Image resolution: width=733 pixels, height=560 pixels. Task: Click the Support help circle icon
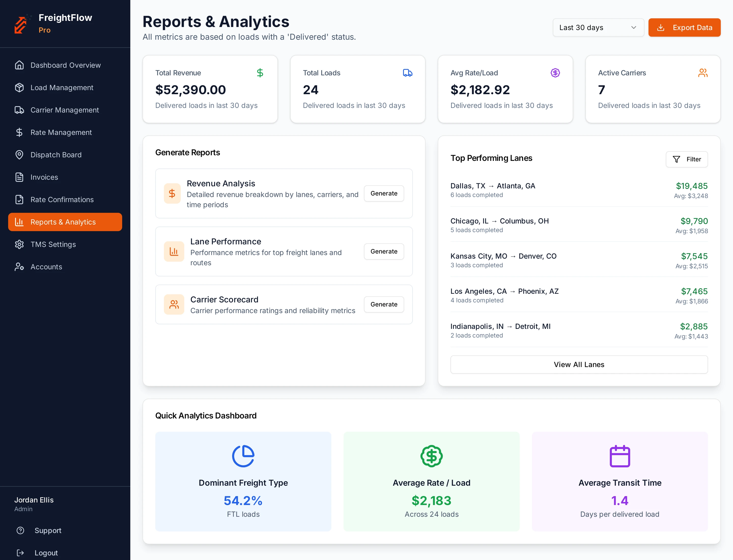pos(20,530)
